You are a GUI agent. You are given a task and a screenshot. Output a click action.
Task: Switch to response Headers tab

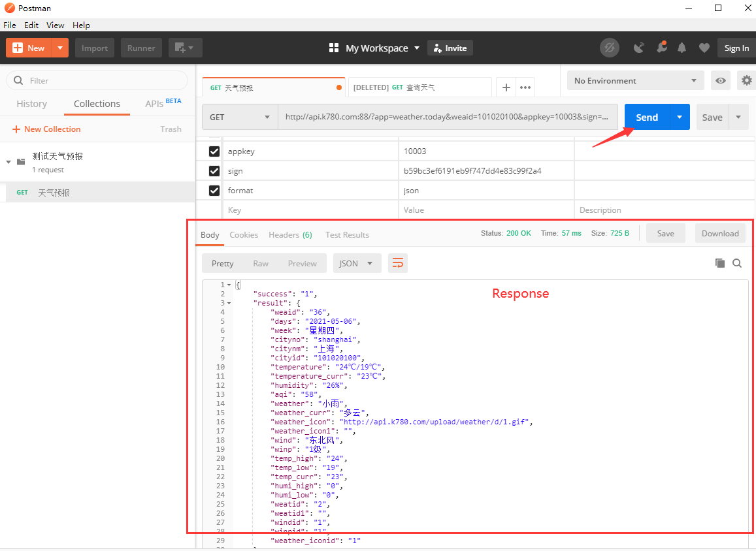pos(290,234)
